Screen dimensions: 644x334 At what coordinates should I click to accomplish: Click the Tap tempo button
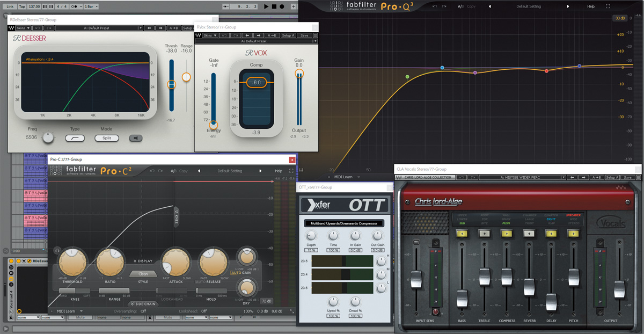tap(22, 6)
